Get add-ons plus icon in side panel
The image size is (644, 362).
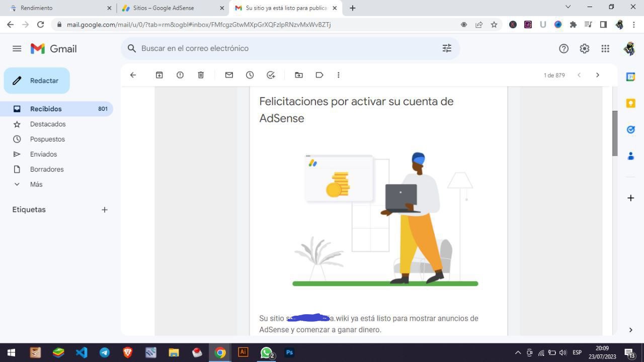[x=630, y=198]
